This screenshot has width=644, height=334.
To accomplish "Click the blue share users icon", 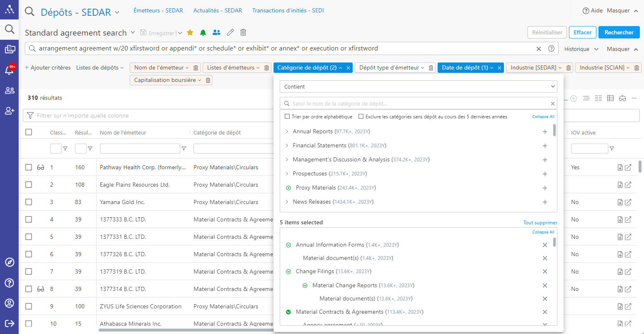I will click(x=216, y=32).
